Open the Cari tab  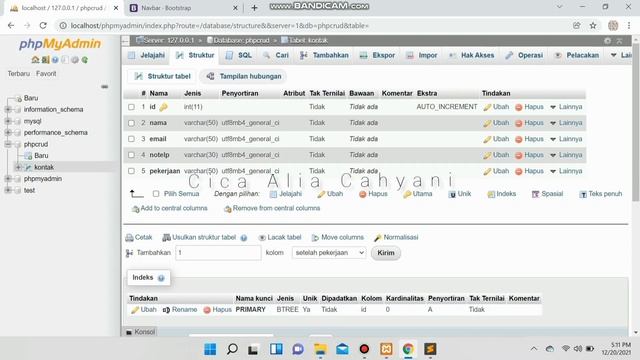tap(276, 56)
